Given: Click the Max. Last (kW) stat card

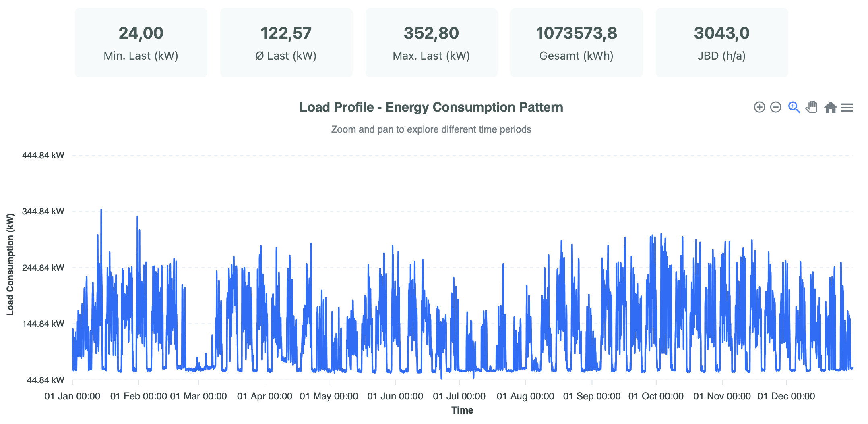Looking at the screenshot, I should point(431,42).
